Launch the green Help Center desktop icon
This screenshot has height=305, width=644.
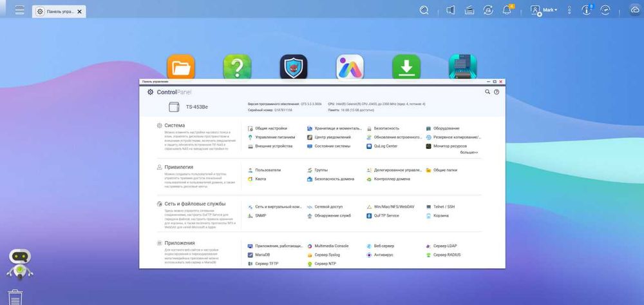coord(237,66)
